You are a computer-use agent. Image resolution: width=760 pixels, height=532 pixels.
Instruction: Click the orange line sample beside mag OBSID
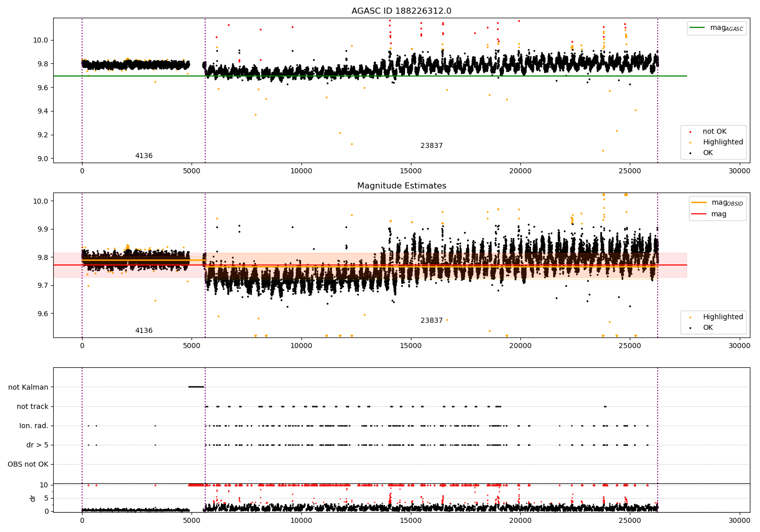pos(699,202)
